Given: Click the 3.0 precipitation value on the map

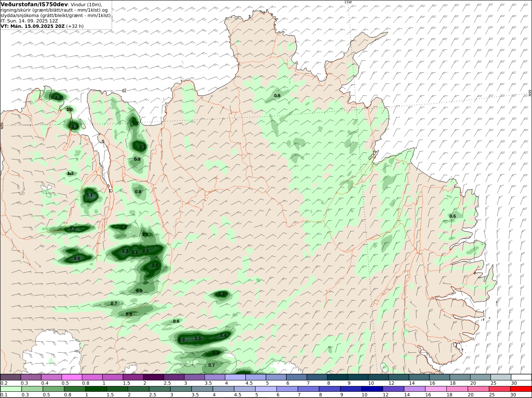Looking at the screenshot, I should coord(77,258).
